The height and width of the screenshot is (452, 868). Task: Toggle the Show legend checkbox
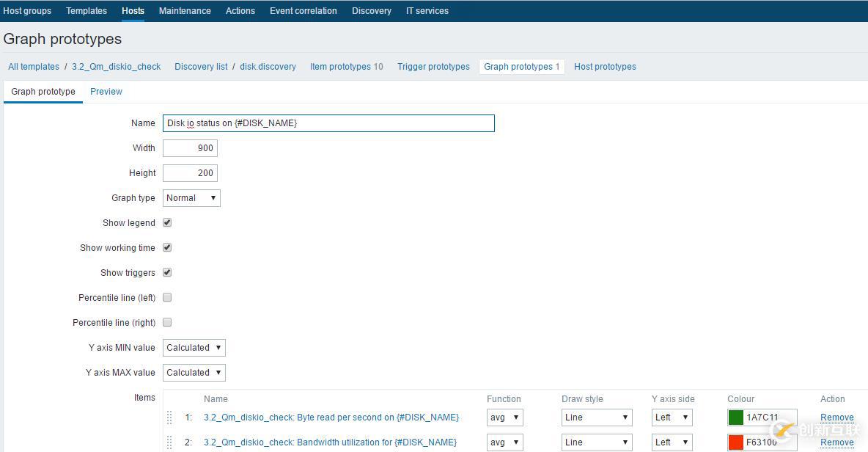coord(167,222)
